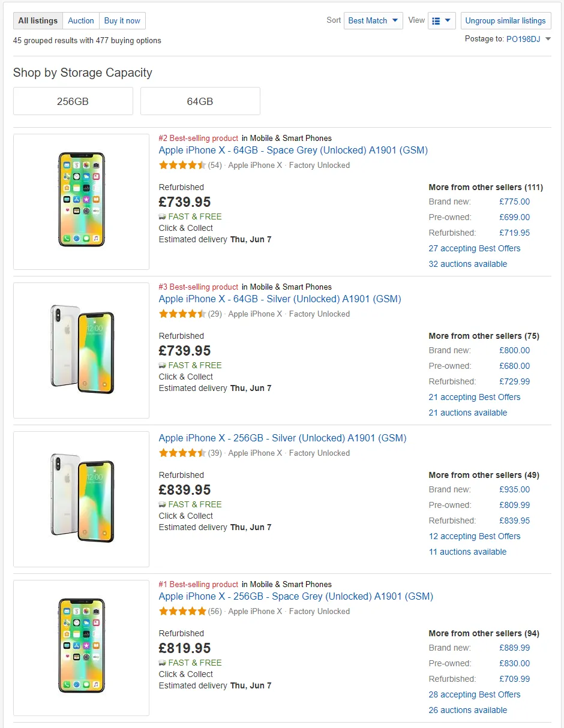Click the star rating of Silver 256GB iPhone
Image resolution: width=564 pixels, height=728 pixels.
tap(182, 453)
